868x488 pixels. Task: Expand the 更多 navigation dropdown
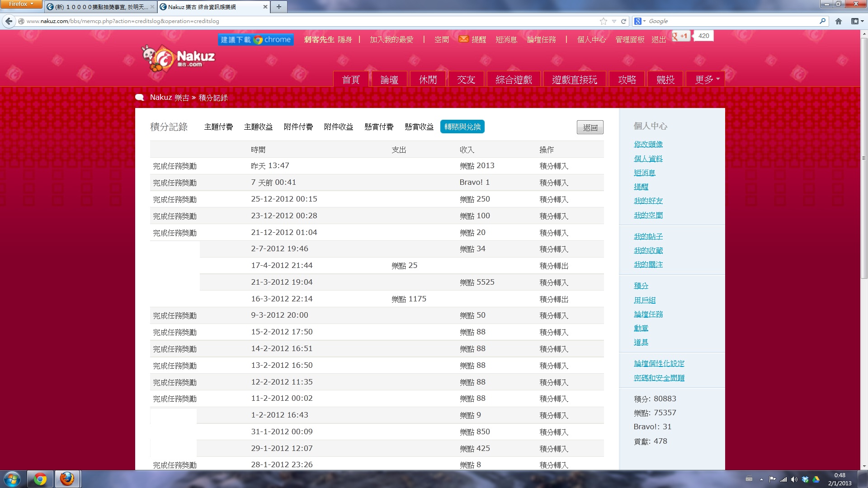click(x=705, y=80)
